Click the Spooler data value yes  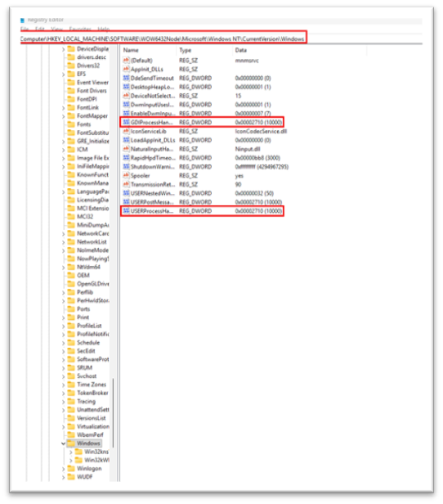239,175
